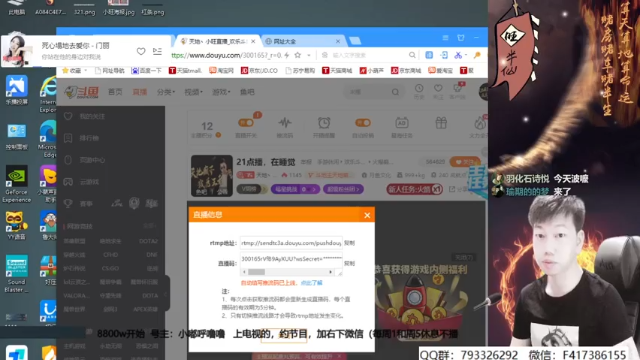
Task: Close the 直播信息 dialog
Action: point(367,215)
